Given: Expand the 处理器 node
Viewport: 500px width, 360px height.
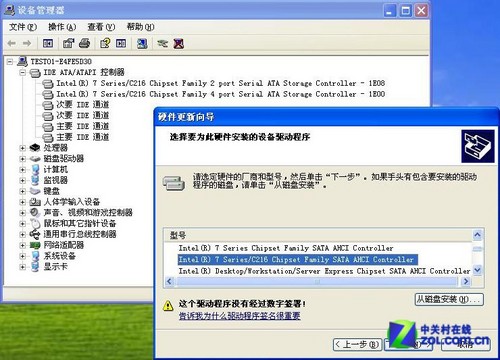Looking at the screenshot, I should point(23,148).
